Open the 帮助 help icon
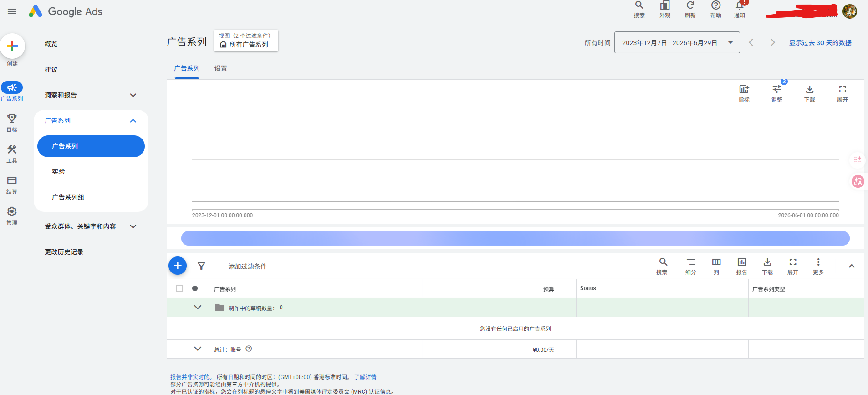The image size is (868, 395). pyautogui.click(x=716, y=9)
